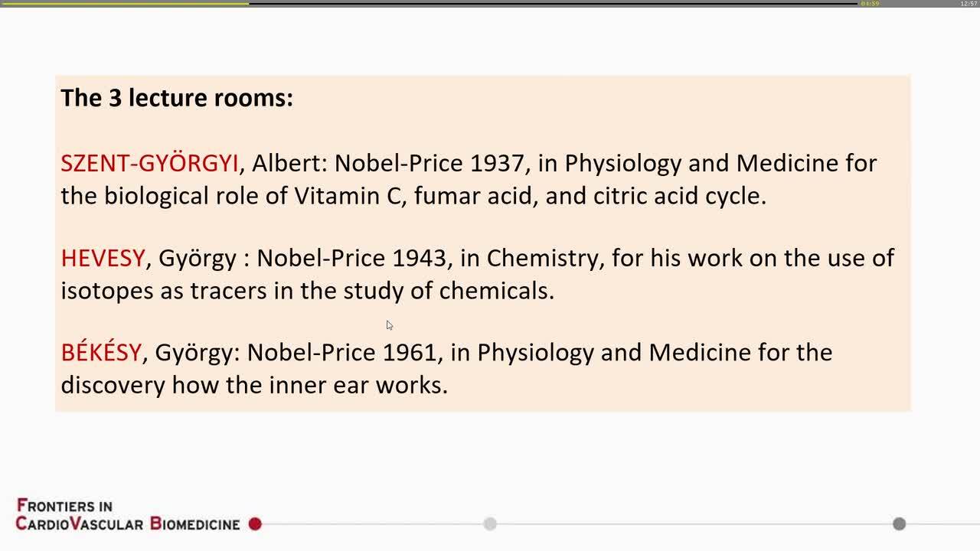The width and height of the screenshot is (980, 551).
Task: Click the red SZENT-GYÖRGYI name
Action: pyautogui.click(x=149, y=163)
